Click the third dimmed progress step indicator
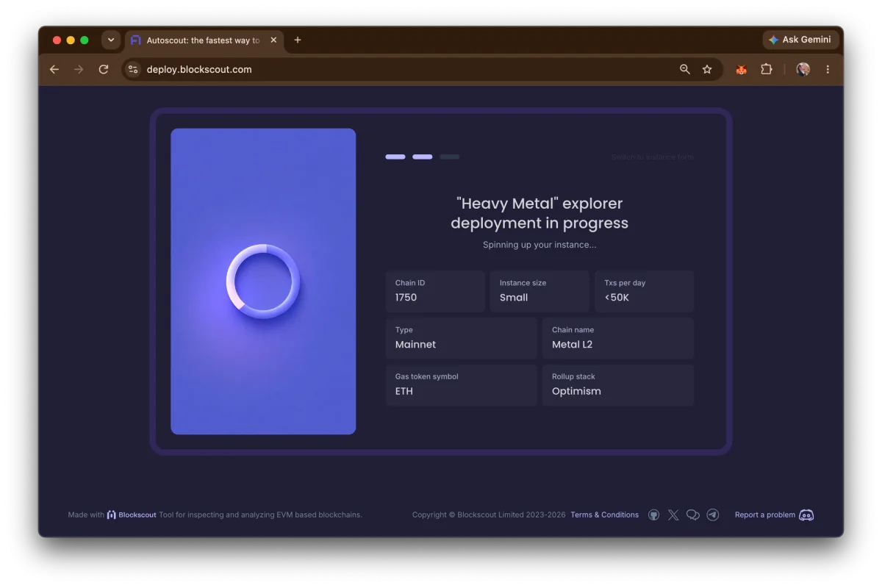 [x=450, y=157]
